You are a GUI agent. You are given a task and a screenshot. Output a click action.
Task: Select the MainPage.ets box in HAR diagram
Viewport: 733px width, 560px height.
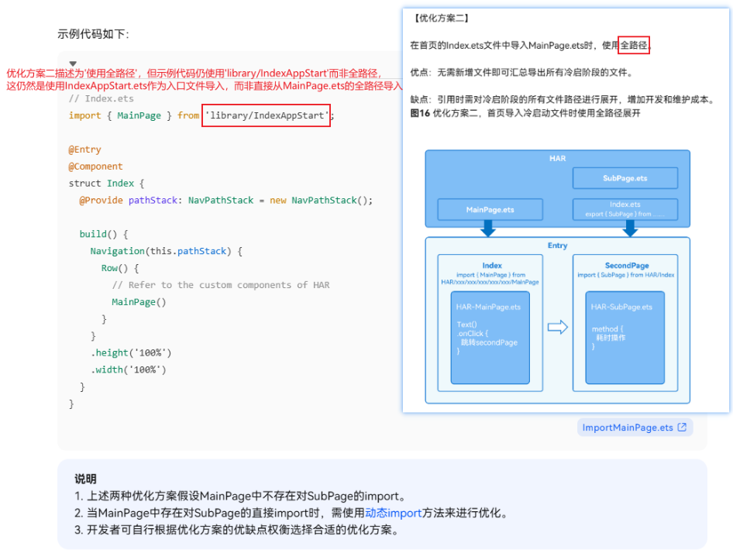[490, 209]
